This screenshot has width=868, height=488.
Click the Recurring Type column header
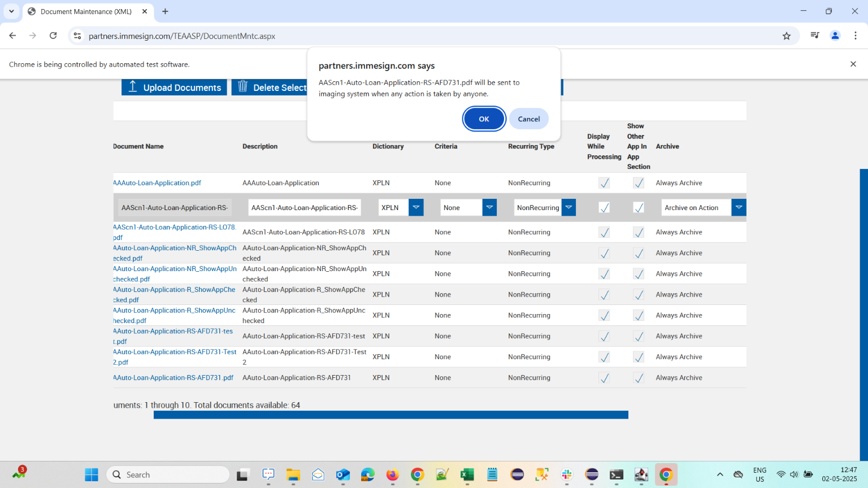pyautogui.click(x=531, y=146)
